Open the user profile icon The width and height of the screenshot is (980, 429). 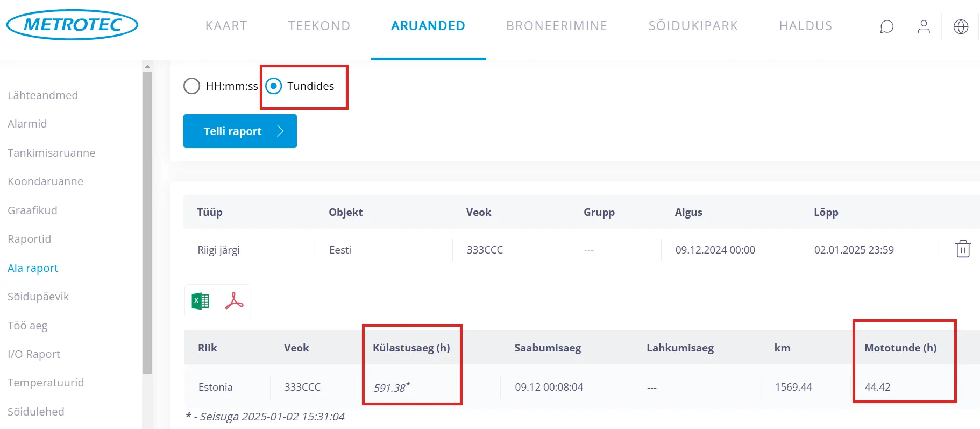click(924, 26)
